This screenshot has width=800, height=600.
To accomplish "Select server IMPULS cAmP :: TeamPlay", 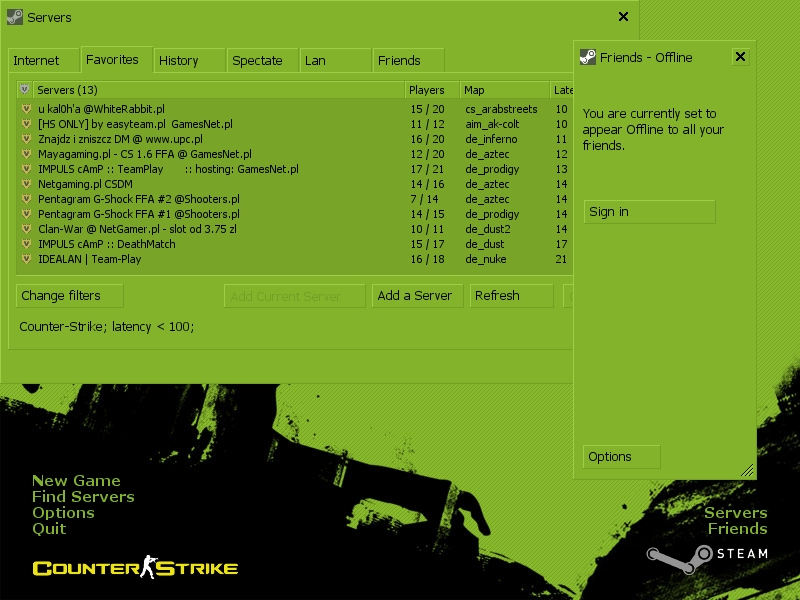I will [x=295, y=169].
